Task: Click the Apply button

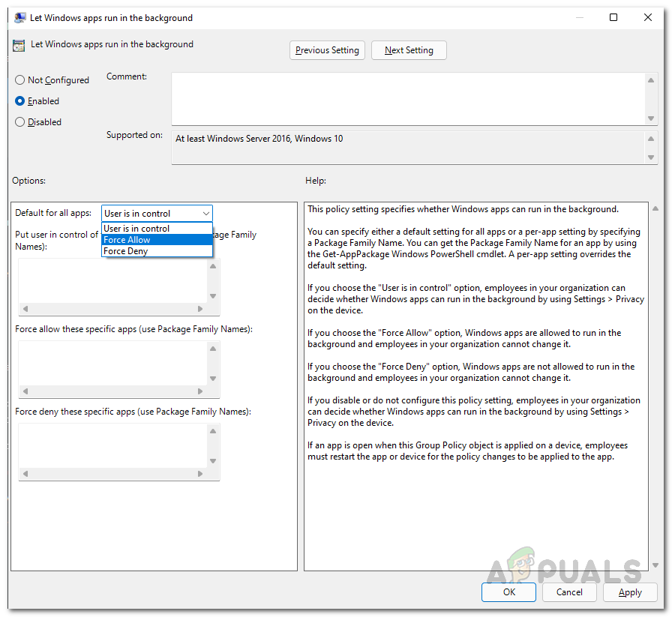Action: point(630,592)
